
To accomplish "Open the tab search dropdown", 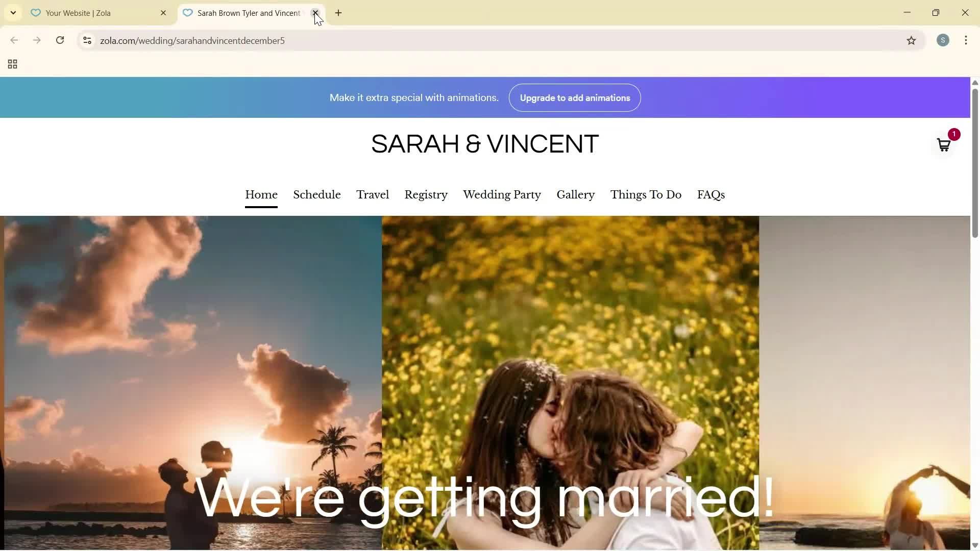I will point(13,13).
